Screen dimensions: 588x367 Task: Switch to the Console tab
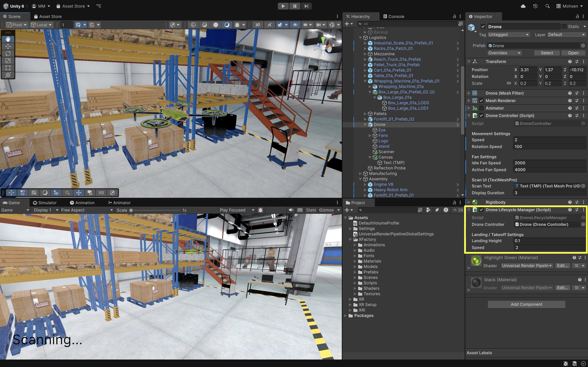click(394, 16)
